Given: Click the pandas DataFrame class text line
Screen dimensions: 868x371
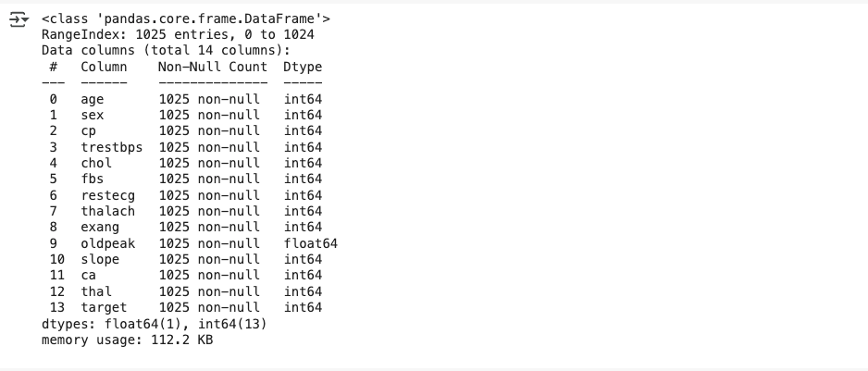Looking at the screenshot, I should pos(186,19).
